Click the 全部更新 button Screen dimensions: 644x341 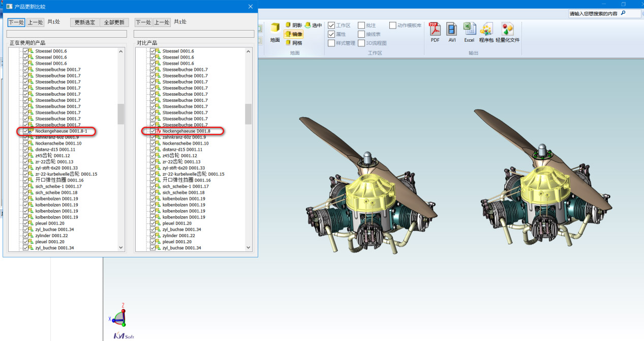(114, 22)
